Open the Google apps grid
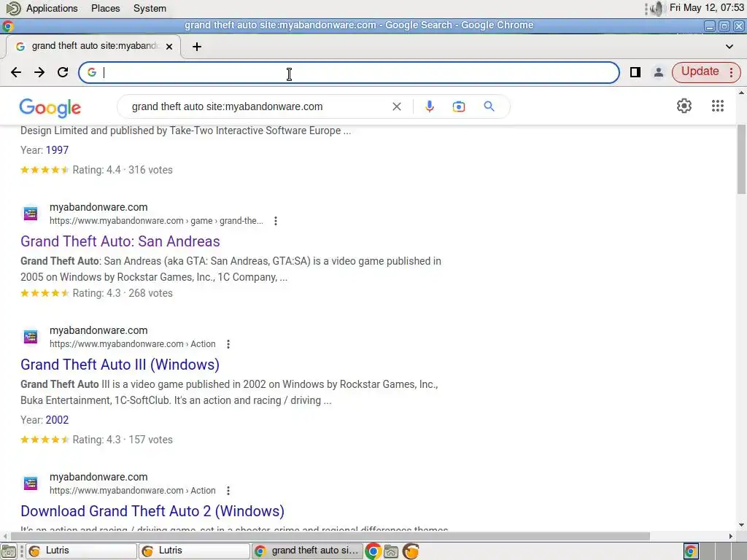Image resolution: width=747 pixels, height=560 pixels. pos(718,106)
